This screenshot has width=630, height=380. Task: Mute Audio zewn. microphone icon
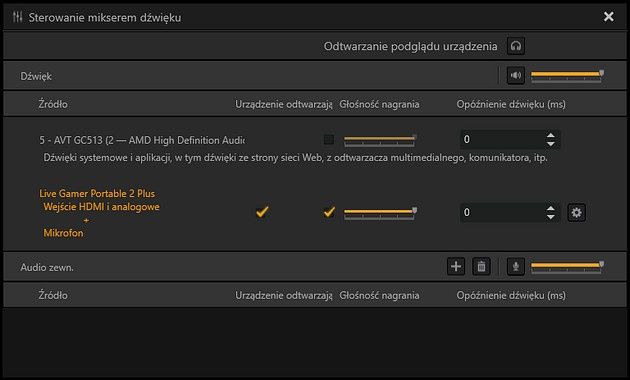[x=516, y=266]
